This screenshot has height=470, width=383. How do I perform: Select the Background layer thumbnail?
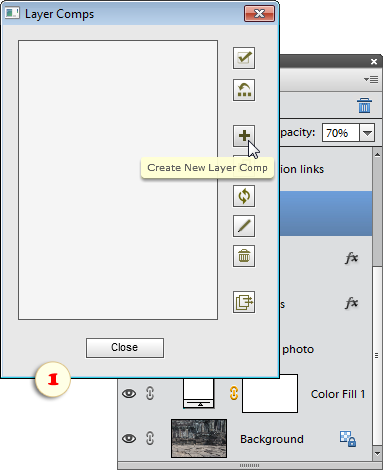[x=199, y=438]
